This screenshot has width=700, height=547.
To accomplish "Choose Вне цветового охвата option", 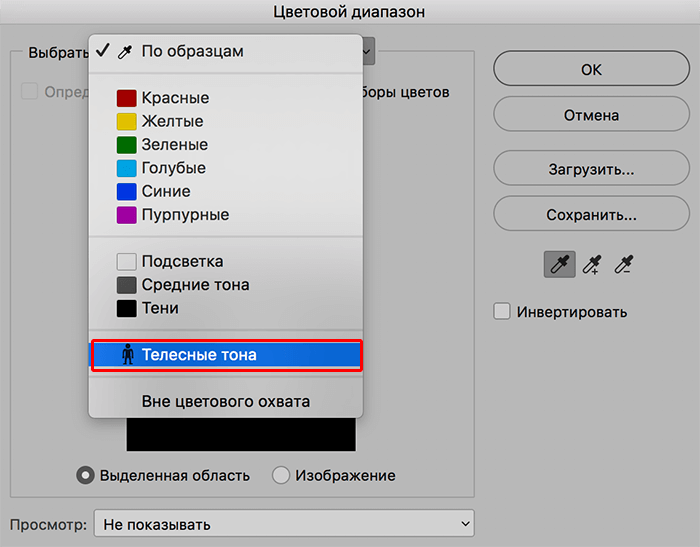I will tap(226, 401).
